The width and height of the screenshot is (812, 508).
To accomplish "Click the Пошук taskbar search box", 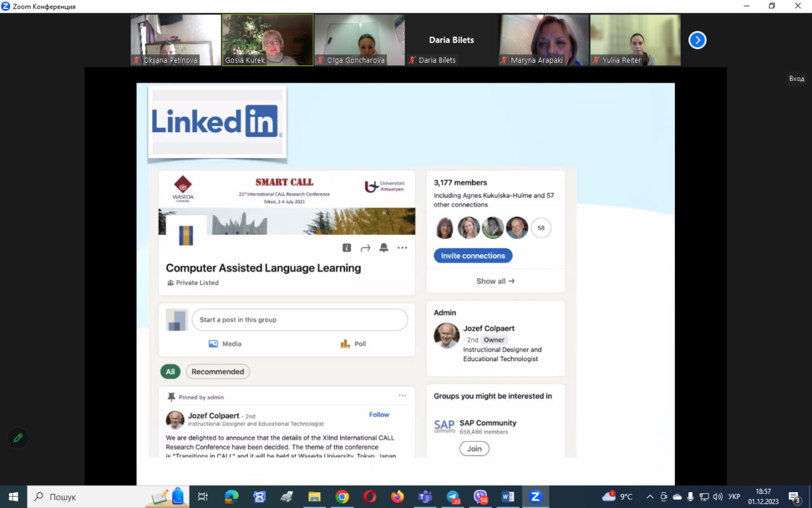I will 108,497.
